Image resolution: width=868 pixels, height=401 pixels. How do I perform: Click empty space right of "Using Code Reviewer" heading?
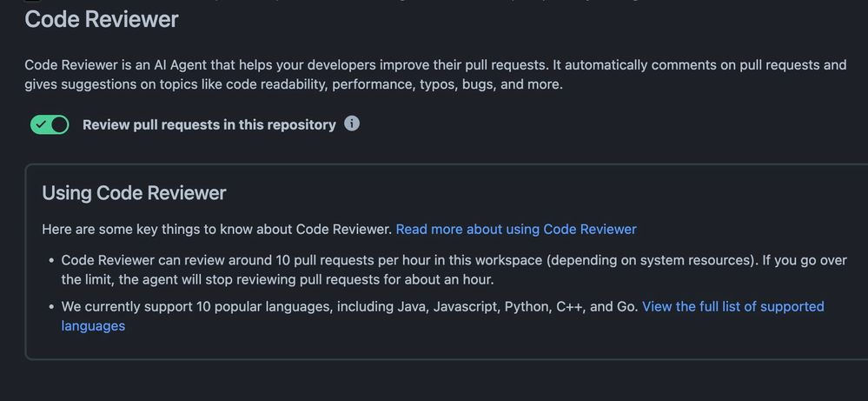click(521, 193)
